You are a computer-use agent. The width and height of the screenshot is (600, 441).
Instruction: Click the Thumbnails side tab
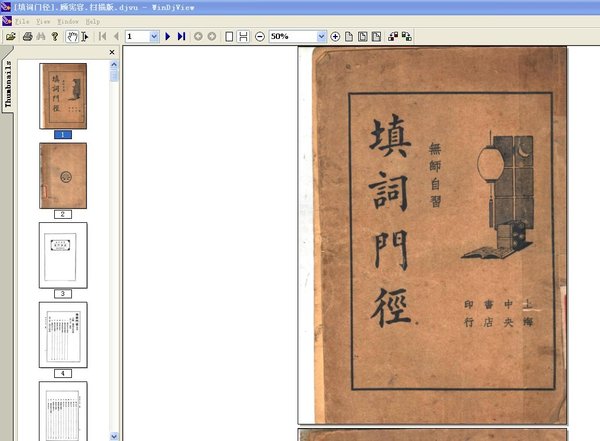pyautogui.click(x=7, y=83)
